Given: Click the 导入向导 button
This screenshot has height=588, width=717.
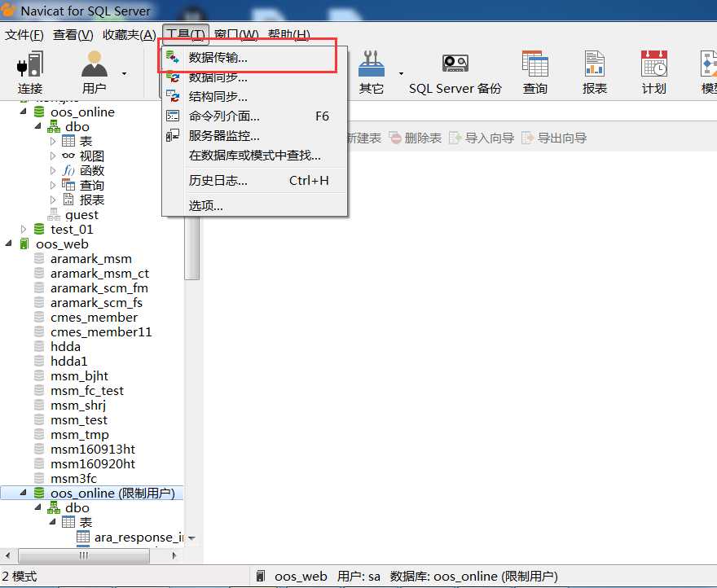Looking at the screenshot, I should tap(482, 138).
